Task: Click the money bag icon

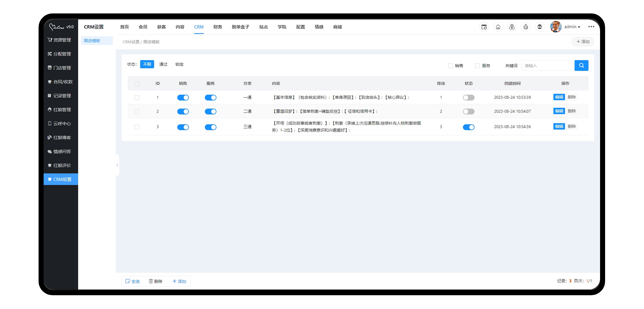Action: [512, 27]
